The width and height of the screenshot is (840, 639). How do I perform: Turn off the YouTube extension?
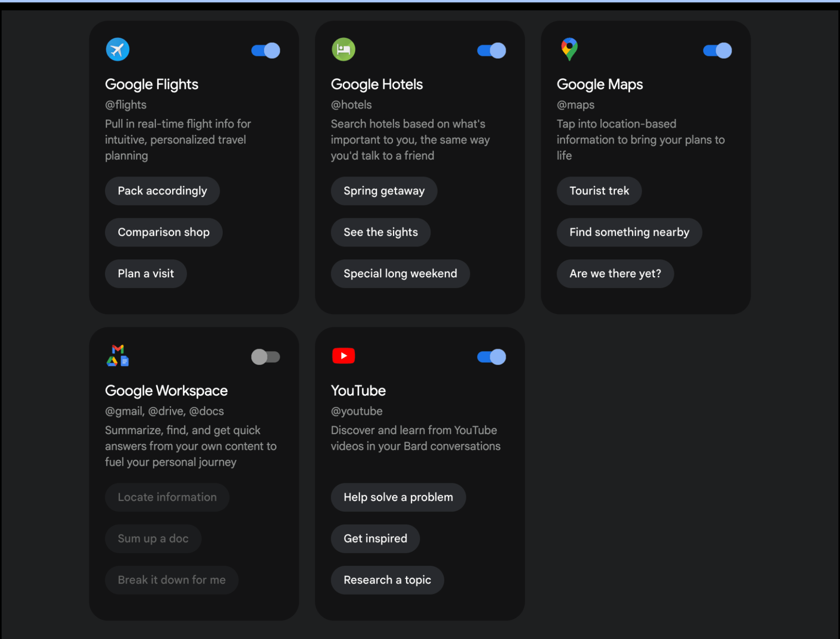(491, 357)
